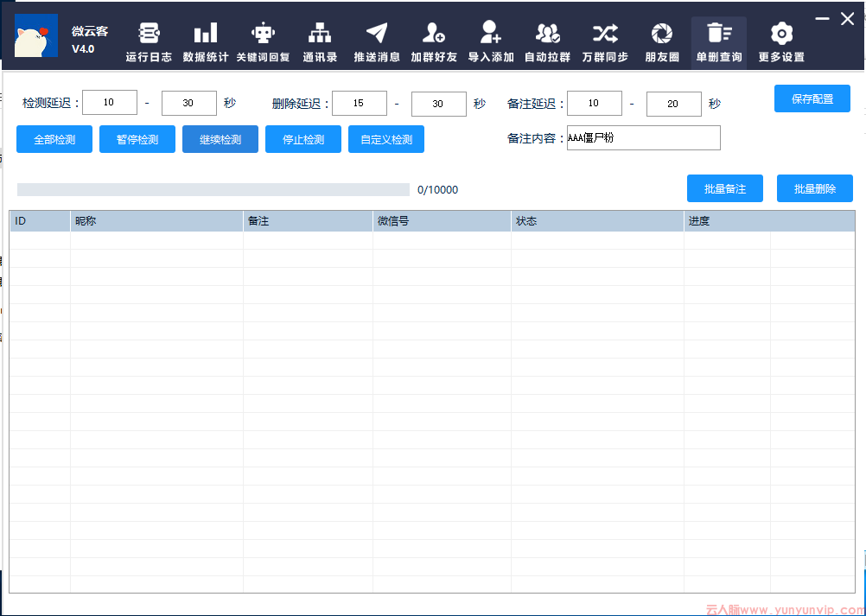Open 朋友圈 aperture icon
This screenshot has width=866, height=616.
point(662,34)
